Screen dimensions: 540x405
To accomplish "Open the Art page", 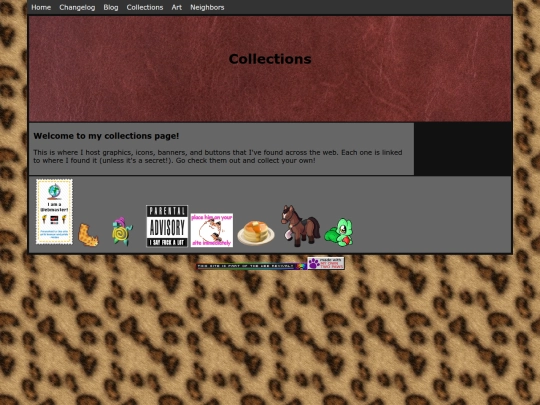I will point(177,7).
